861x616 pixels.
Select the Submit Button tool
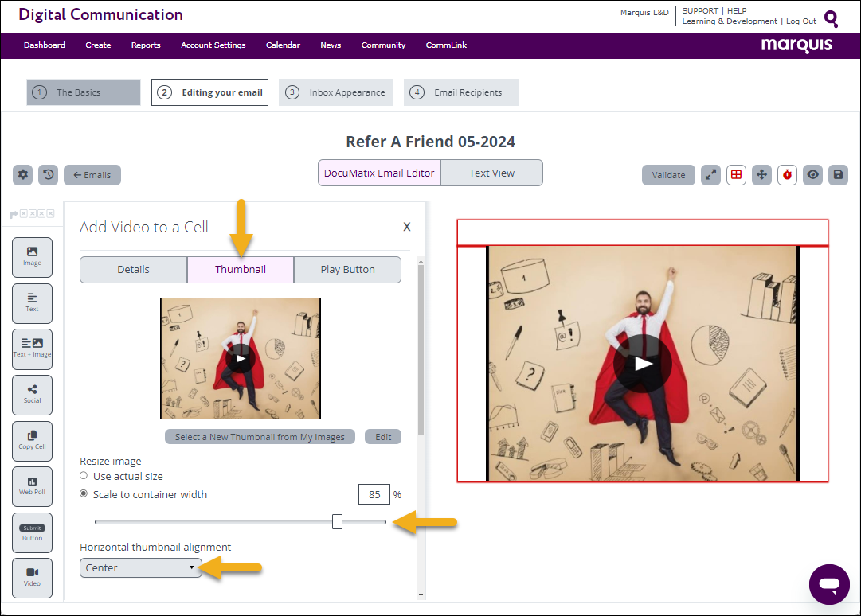pos(33,532)
